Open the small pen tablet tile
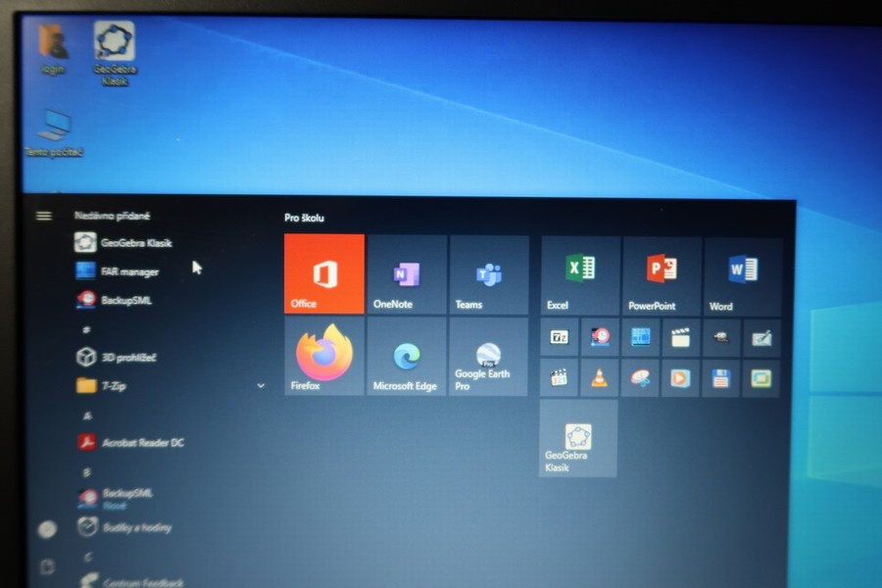882x588 pixels. [x=761, y=339]
